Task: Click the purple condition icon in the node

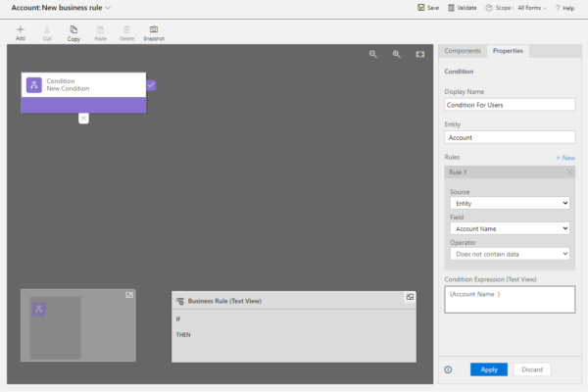Action: tap(33, 85)
